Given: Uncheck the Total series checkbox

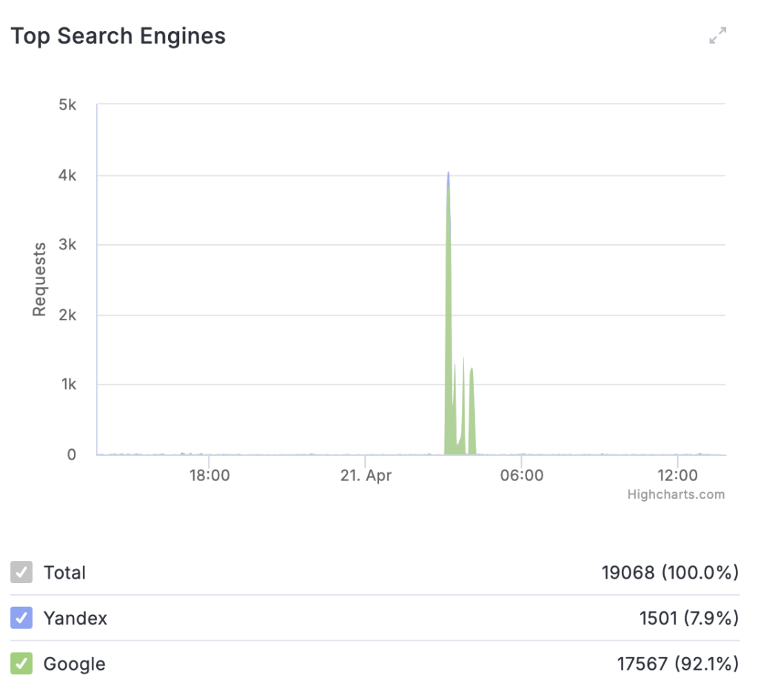Looking at the screenshot, I should pyautogui.click(x=21, y=572).
